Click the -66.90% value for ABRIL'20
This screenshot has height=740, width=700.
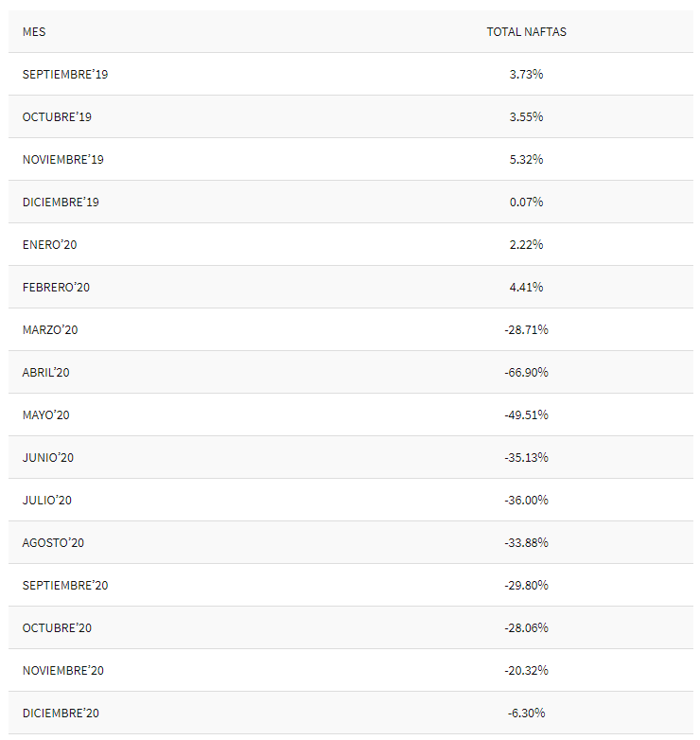pyautogui.click(x=526, y=373)
